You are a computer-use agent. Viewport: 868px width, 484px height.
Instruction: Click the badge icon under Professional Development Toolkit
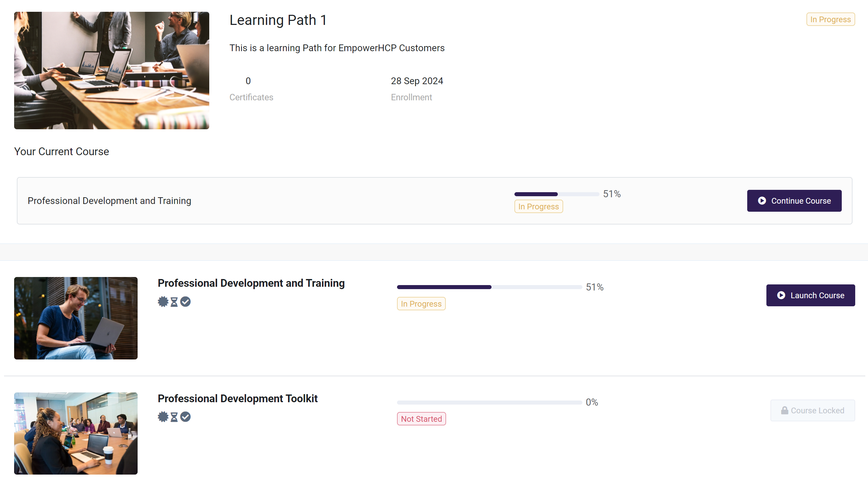163,417
